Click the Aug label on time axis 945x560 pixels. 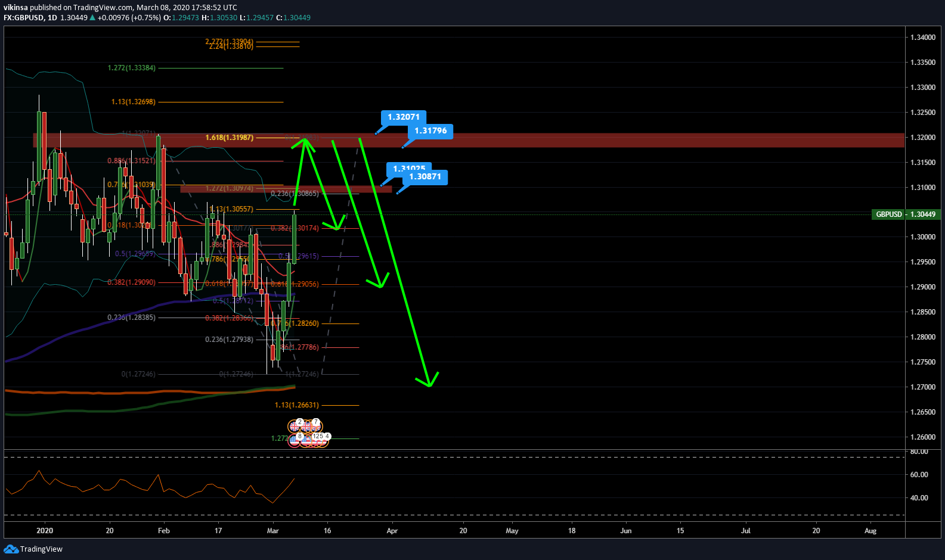pos(870,531)
